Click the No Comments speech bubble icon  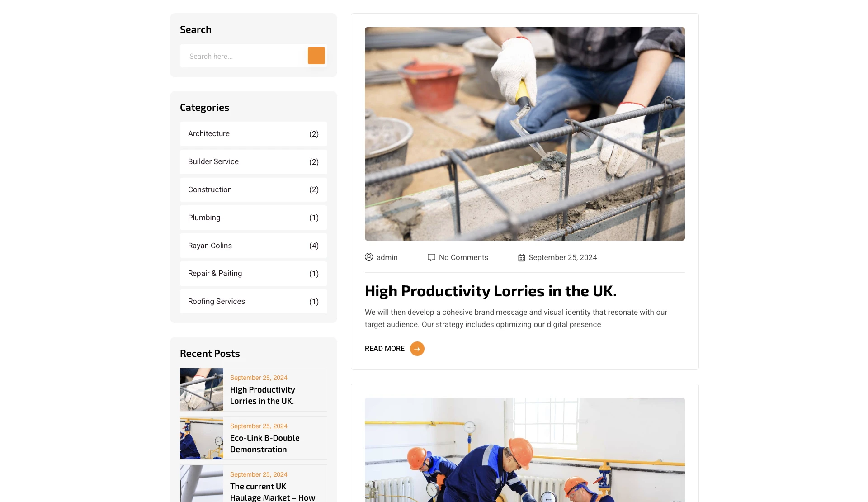431,257
